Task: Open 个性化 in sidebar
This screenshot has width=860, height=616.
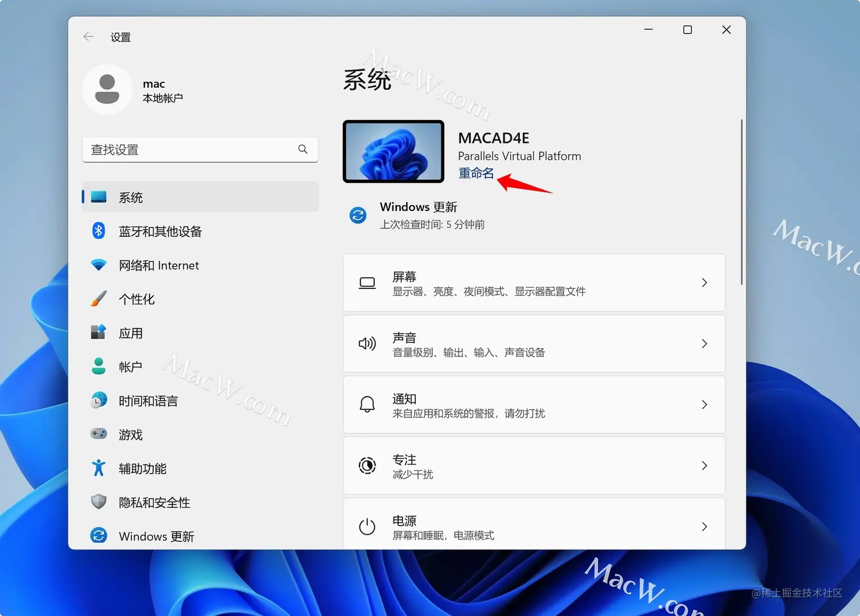Action: click(200, 299)
